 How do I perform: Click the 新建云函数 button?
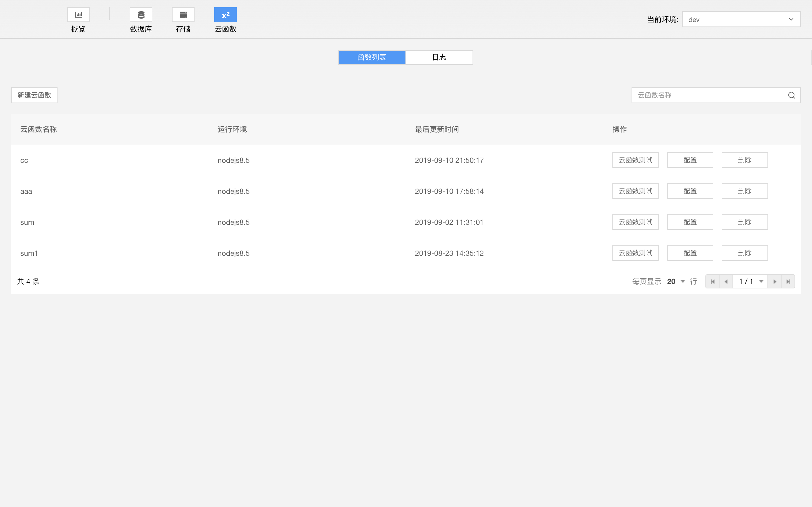click(x=34, y=95)
